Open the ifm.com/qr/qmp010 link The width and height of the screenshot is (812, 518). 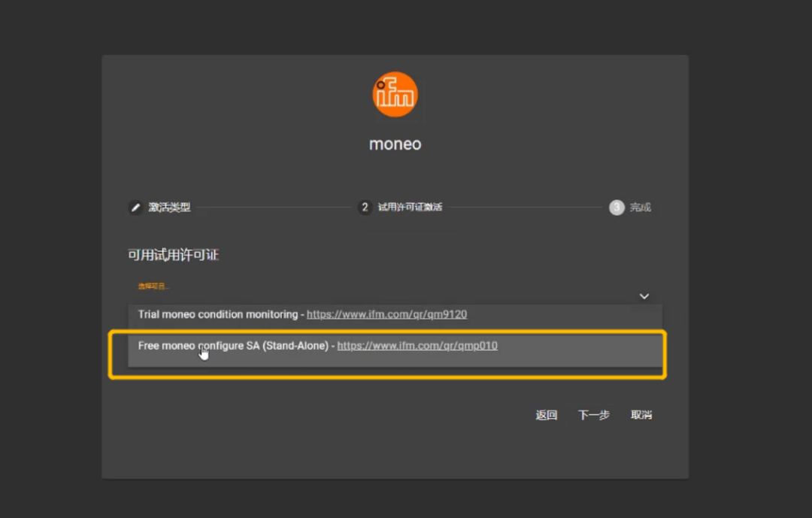coord(417,346)
